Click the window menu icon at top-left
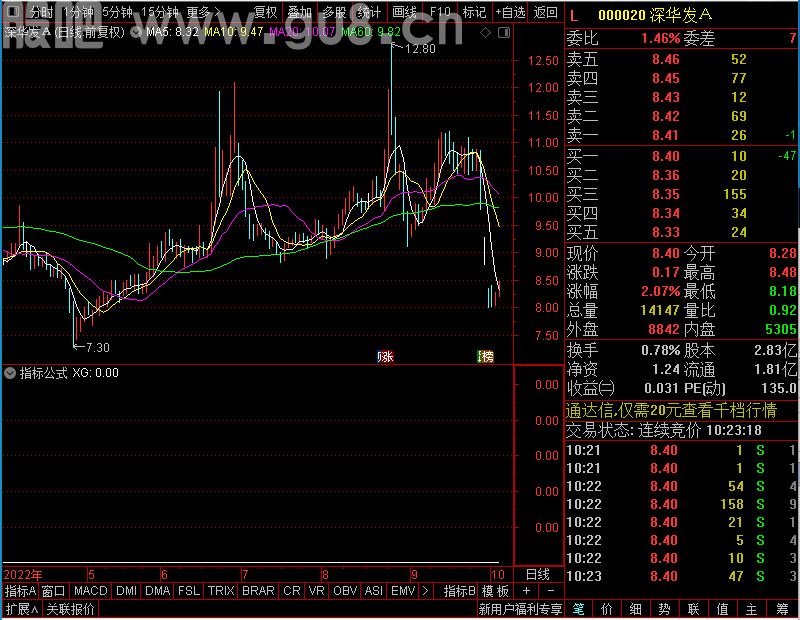 [13, 11]
